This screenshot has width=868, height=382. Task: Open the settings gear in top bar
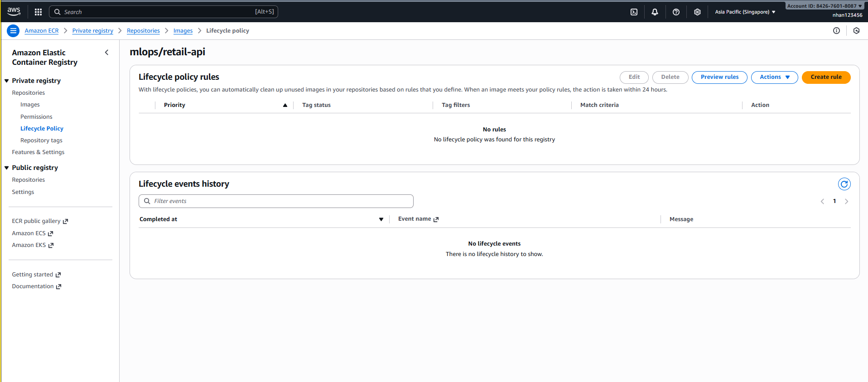[x=697, y=12]
